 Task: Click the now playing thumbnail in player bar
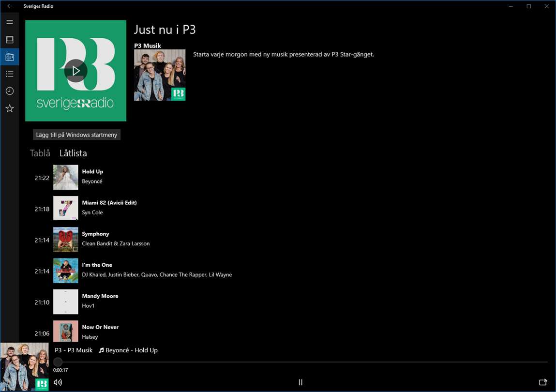[25, 367]
